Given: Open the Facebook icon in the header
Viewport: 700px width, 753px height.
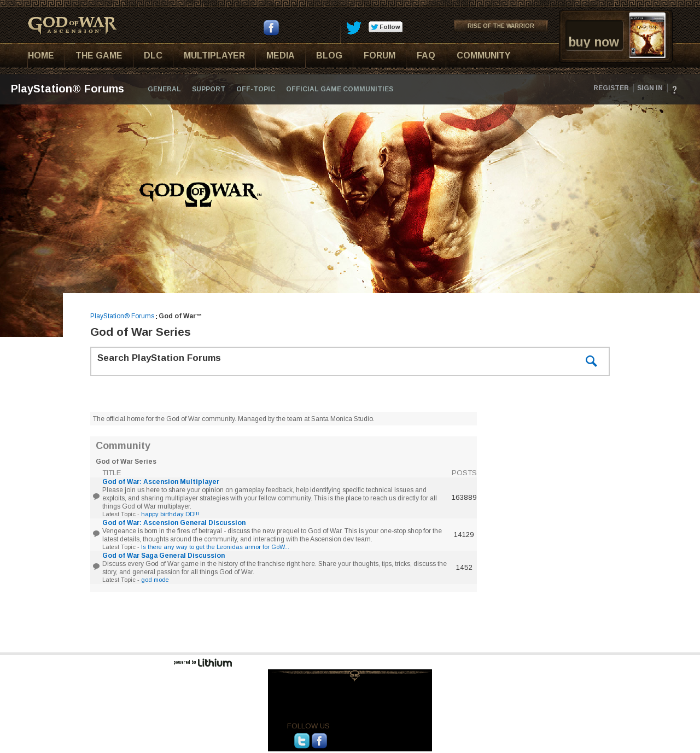Looking at the screenshot, I should [x=271, y=28].
